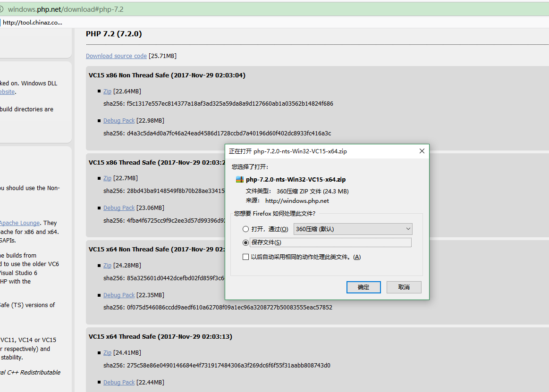The image size is (549, 392).
Task: Cancel the download with 取消 button
Action: (404, 287)
